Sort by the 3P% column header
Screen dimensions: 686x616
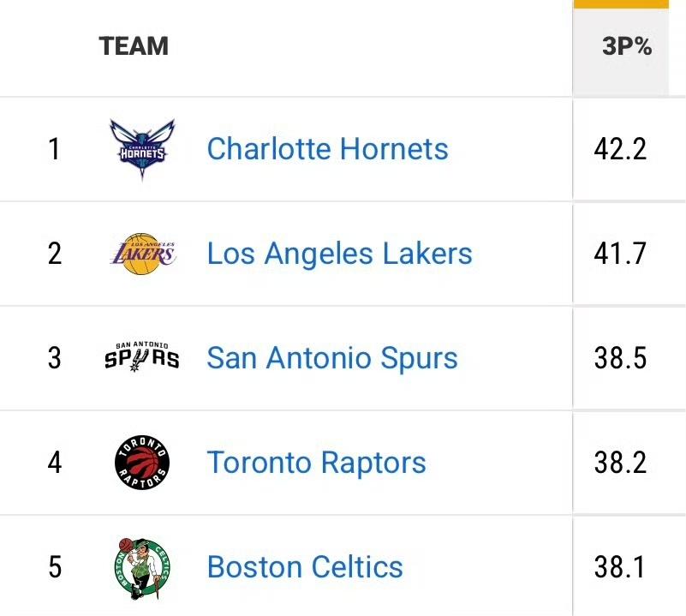pos(626,46)
